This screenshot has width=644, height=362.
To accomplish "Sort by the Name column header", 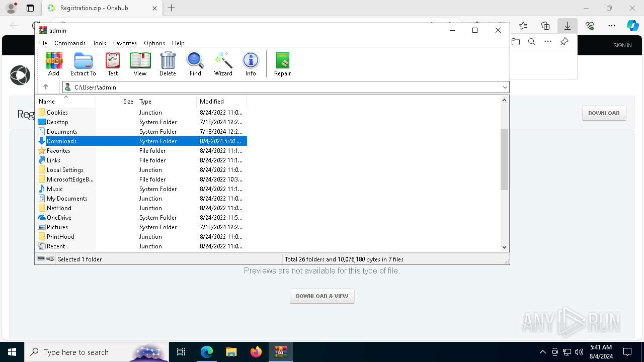I will [65, 101].
